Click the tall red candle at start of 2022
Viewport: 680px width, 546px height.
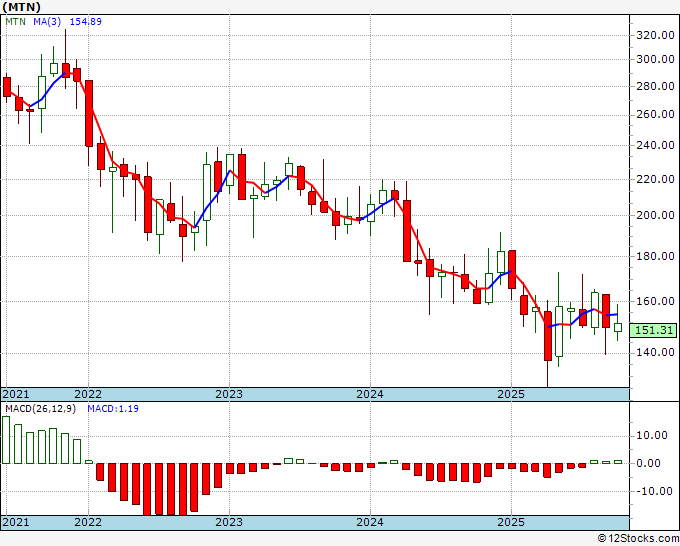89,113
